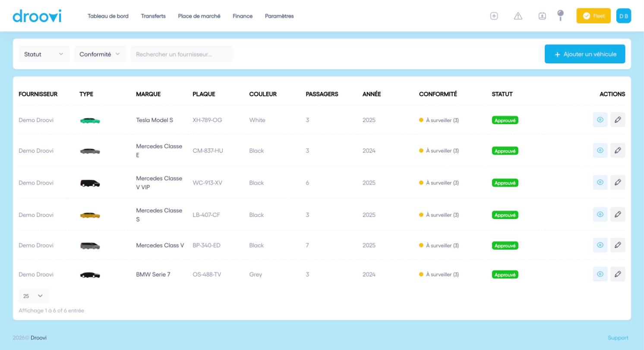Screen dimensions: 644x350
Task: Click the green car icon for Tesla
Action: (x=90, y=121)
